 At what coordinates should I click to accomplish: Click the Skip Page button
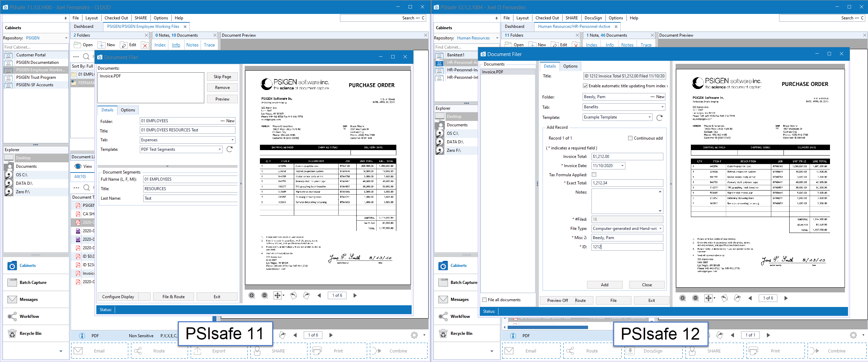(222, 77)
